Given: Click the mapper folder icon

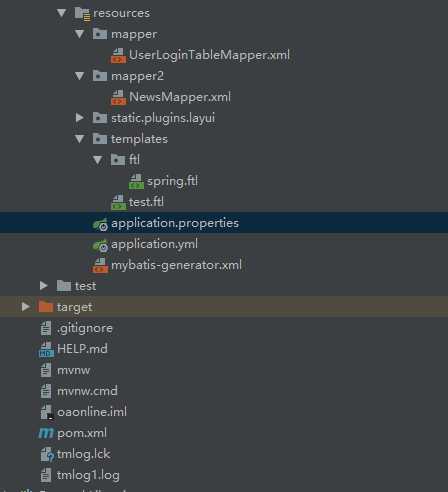Looking at the screenshot, I should [x=100, y=34].
